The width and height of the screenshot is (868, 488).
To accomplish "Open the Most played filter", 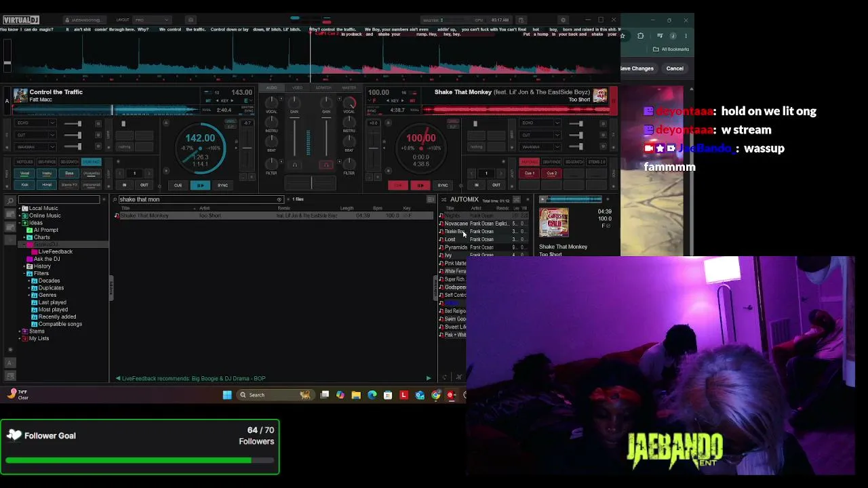I will 53,310.
